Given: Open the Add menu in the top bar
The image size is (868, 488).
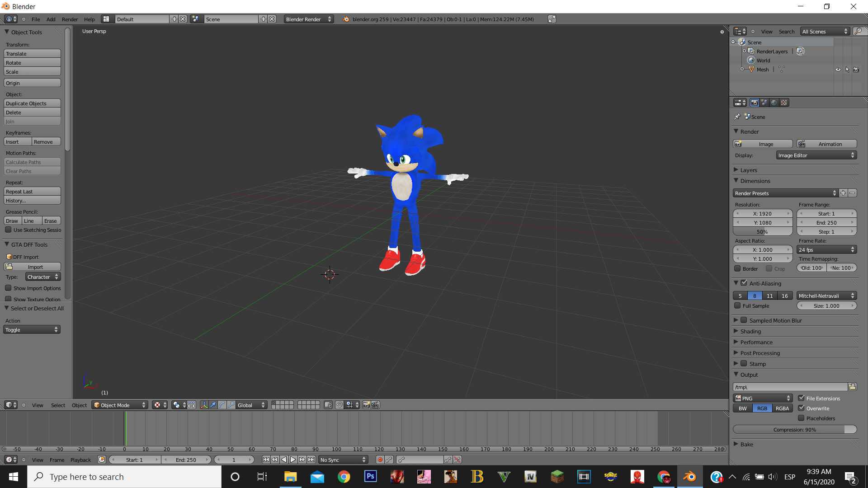Looking at the screenshot, I should 50,19.
